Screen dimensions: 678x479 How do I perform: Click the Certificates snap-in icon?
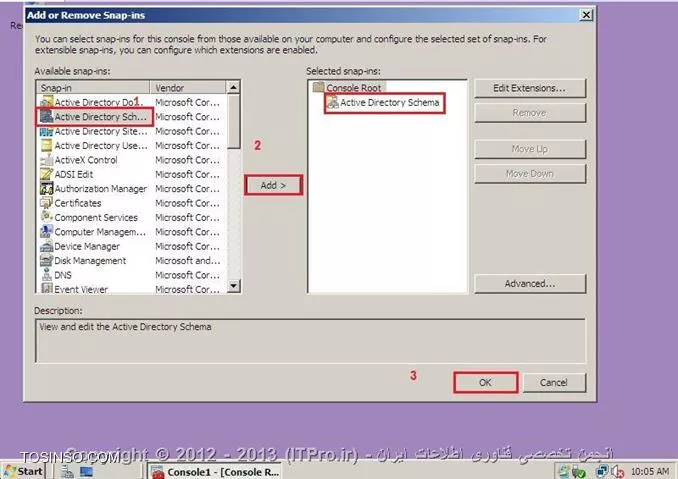[46, 203]
